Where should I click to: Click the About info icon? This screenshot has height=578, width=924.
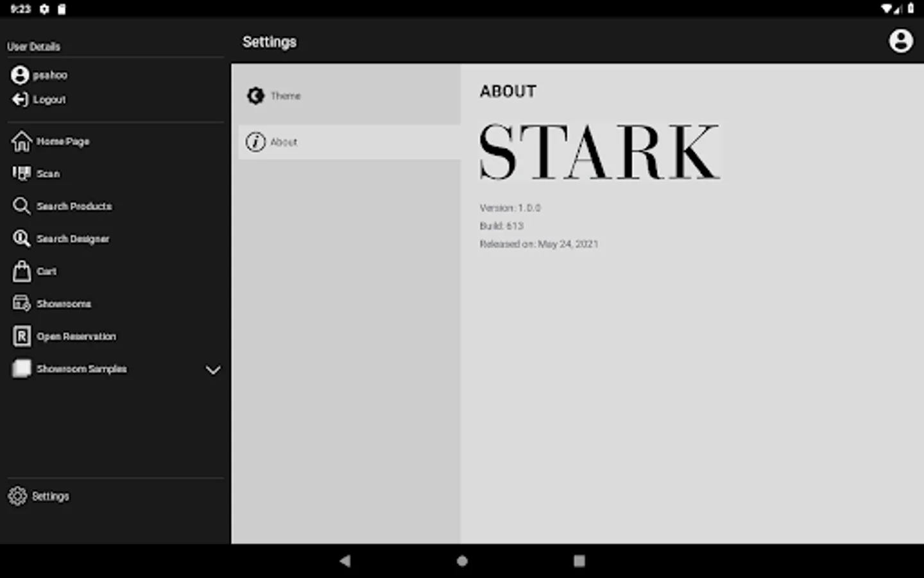click(255, 142)
